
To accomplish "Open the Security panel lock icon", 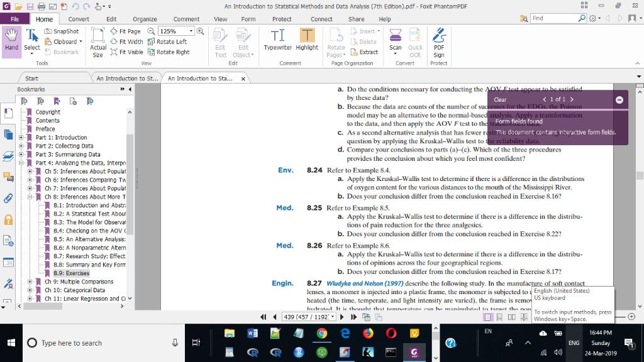I will pyautogui.click(x=9, y=219).
